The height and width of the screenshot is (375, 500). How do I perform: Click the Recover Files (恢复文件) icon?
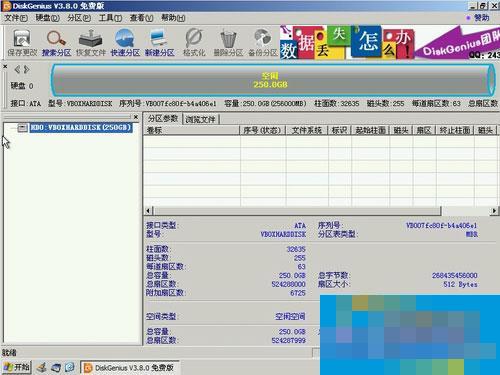(x=91, y=42)
